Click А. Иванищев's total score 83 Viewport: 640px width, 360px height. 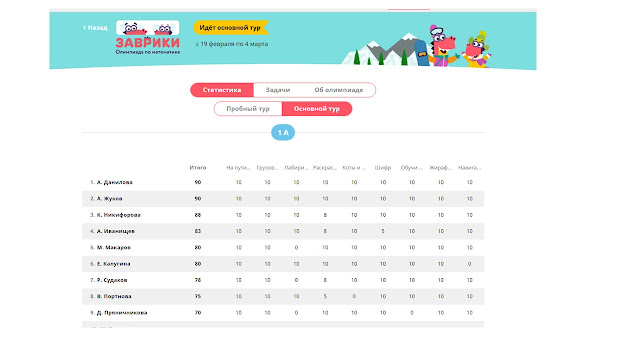tap(198, 231)
